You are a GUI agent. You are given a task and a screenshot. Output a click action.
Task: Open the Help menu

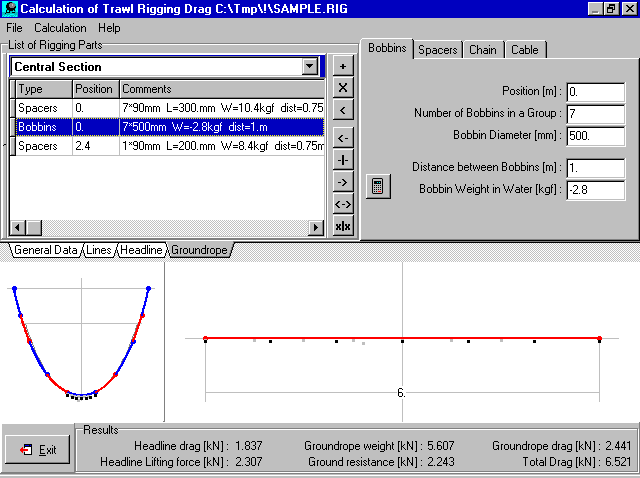pos(109,28)
